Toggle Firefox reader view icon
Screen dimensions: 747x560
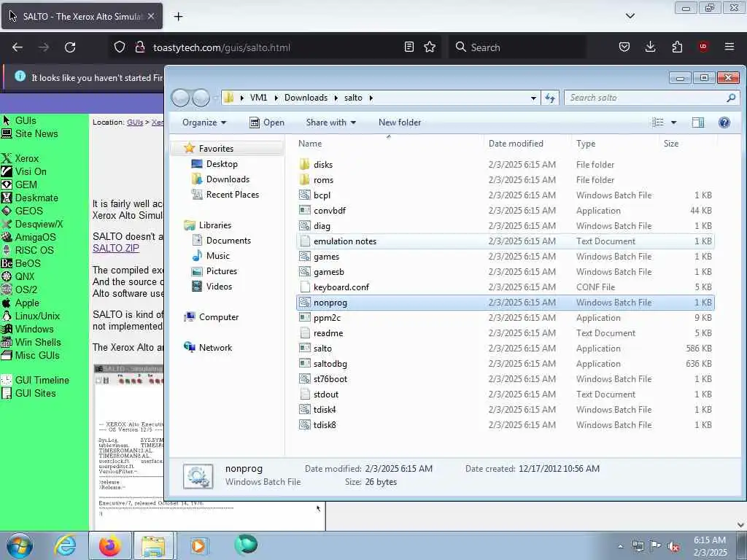coord(409,47)
